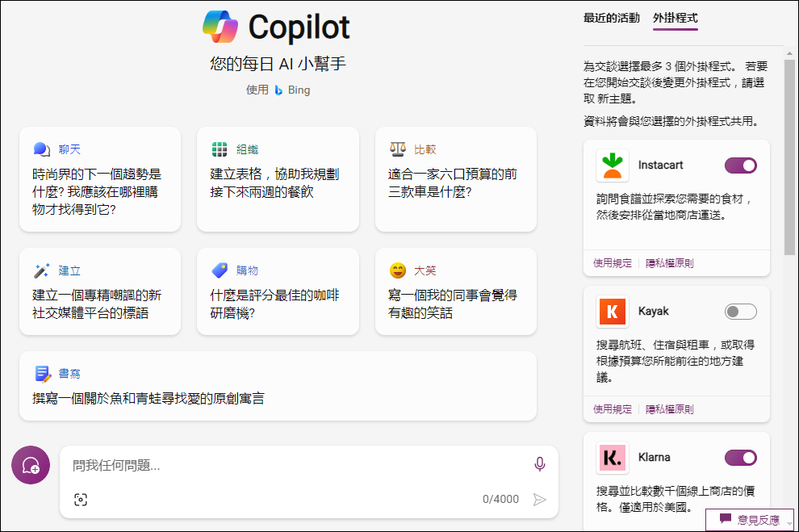Choose the meal planning table suggestion text
The width and height of the screenshot is (799, 532).
[x=274, y=183]
